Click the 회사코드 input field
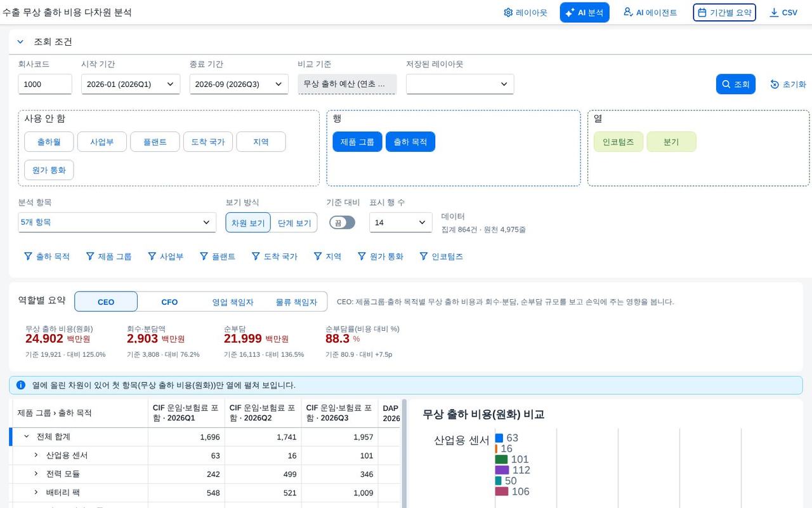 point(45,84)
